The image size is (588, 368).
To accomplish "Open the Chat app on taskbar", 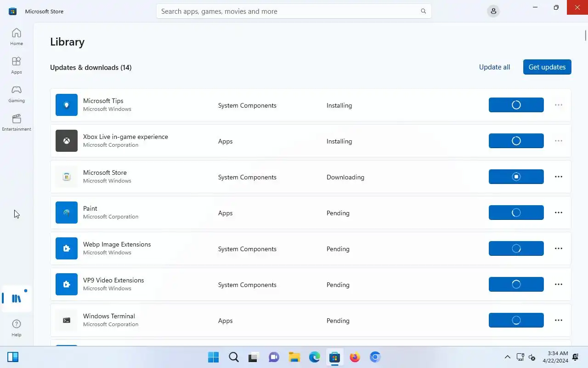I will [274, 357].
